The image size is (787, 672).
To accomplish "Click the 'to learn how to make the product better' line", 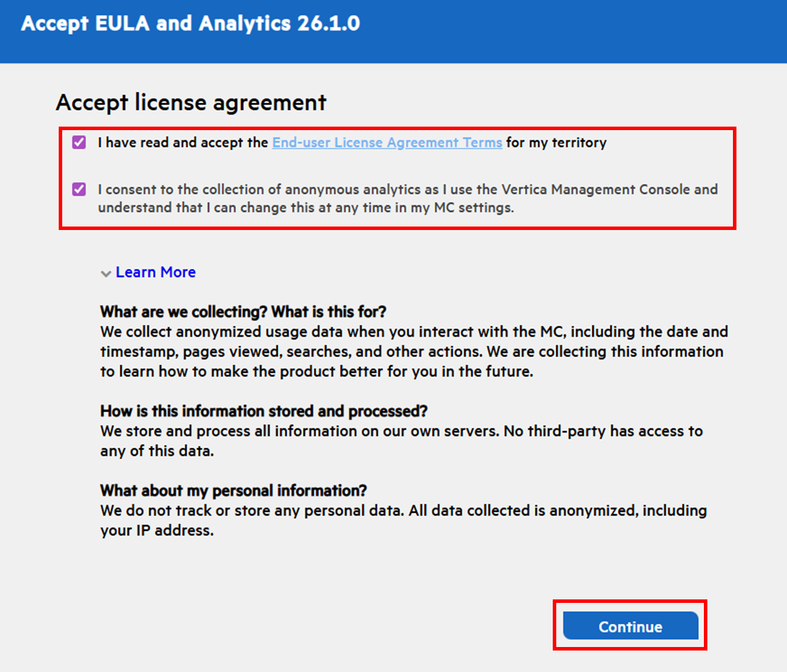I will [317, 372].
